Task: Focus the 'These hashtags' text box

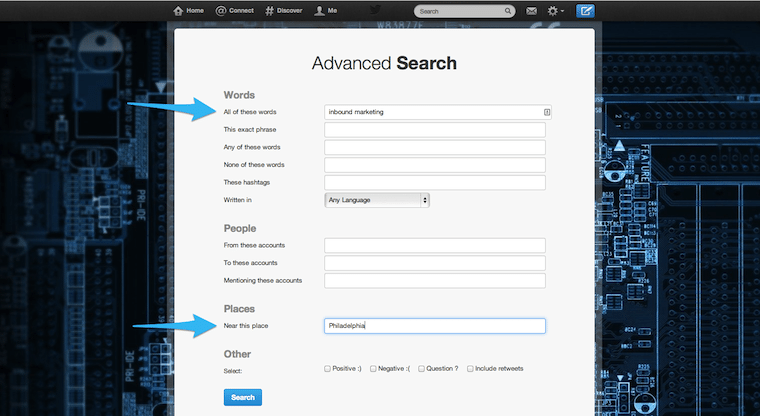Action: pyautogui.click(x=435, y=182)
